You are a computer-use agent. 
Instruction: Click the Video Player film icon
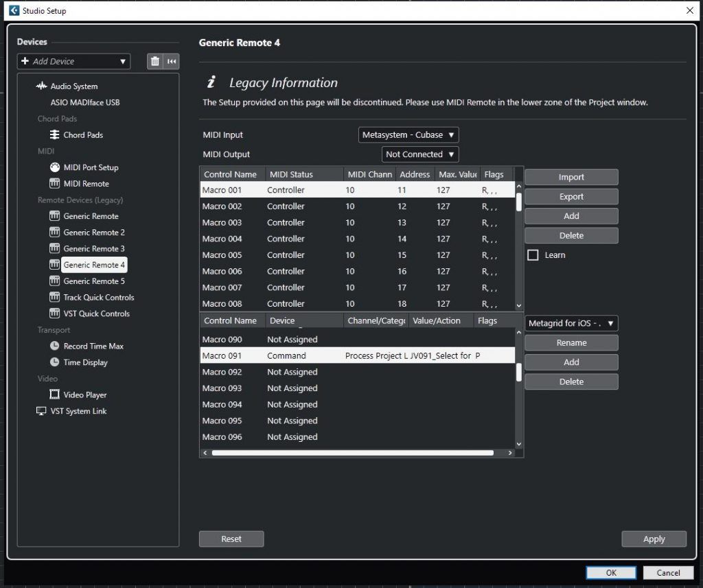pos(55,395)
